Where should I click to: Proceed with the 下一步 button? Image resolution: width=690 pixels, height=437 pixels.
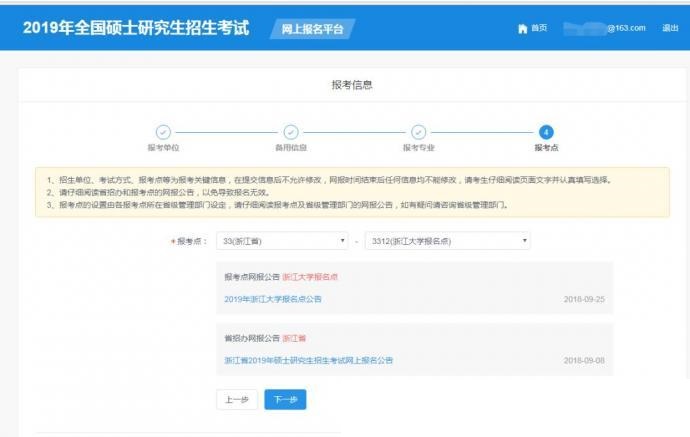click(285, 400)
